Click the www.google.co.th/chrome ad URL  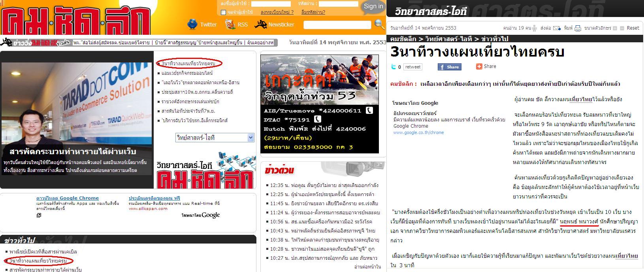point(418,132)
